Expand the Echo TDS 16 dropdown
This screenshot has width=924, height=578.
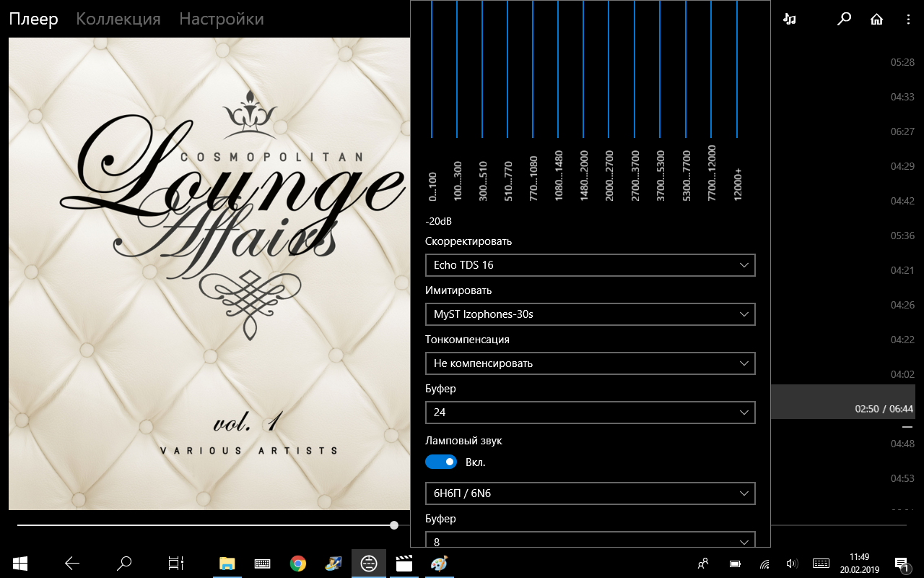pyautogui.click(x=590, y=265)
